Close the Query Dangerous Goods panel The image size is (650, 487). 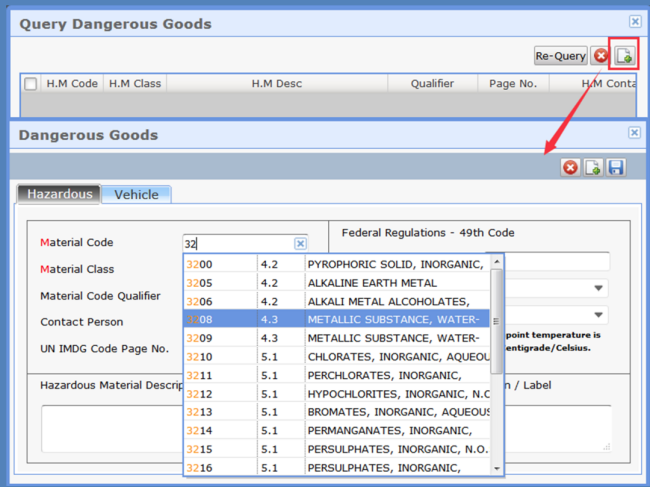tap(635, 21)
